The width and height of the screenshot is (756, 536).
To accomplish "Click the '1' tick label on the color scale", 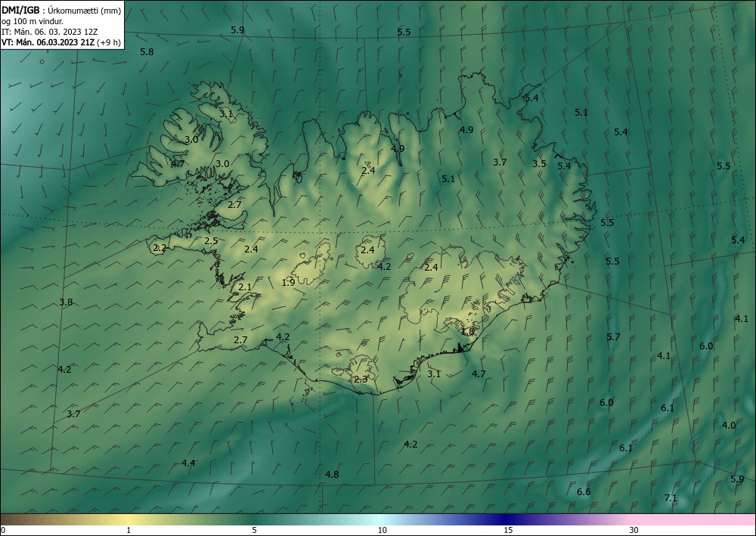I will [x=129, y=531].
